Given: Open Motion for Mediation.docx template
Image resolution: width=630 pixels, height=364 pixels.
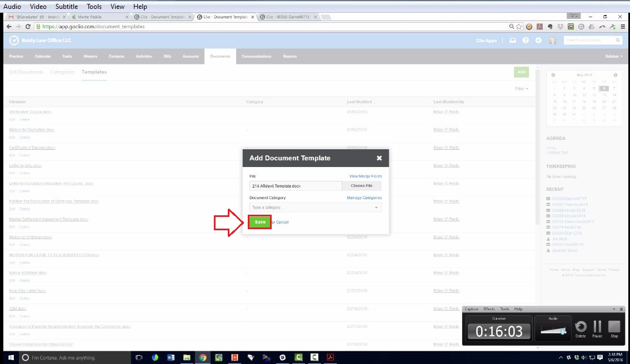Looking at the screenshot, I should click(32, 130).
